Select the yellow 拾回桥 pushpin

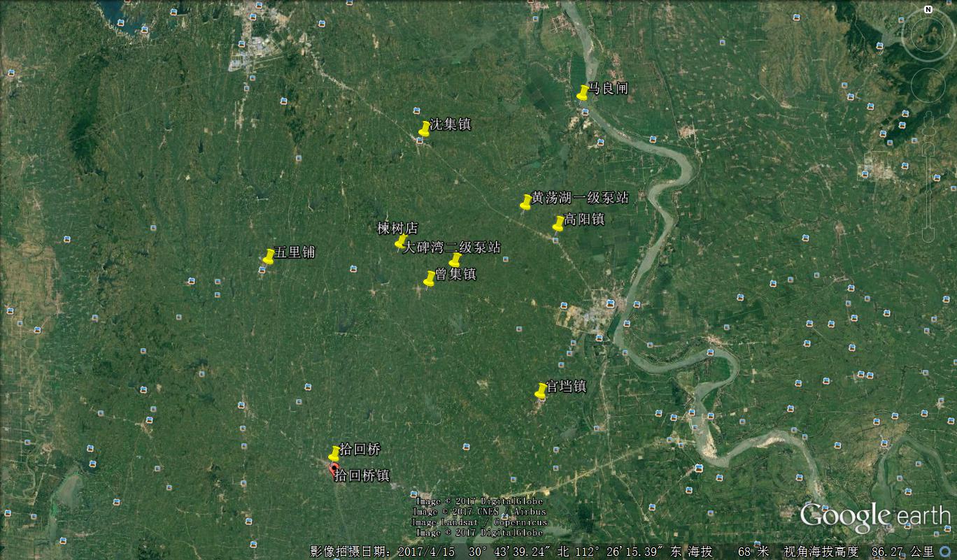334,454
